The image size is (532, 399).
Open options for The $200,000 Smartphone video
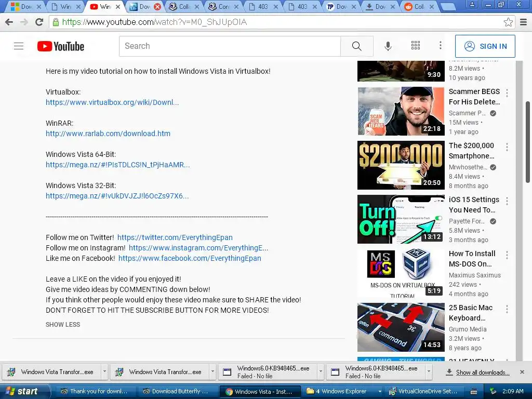[507, 147]
